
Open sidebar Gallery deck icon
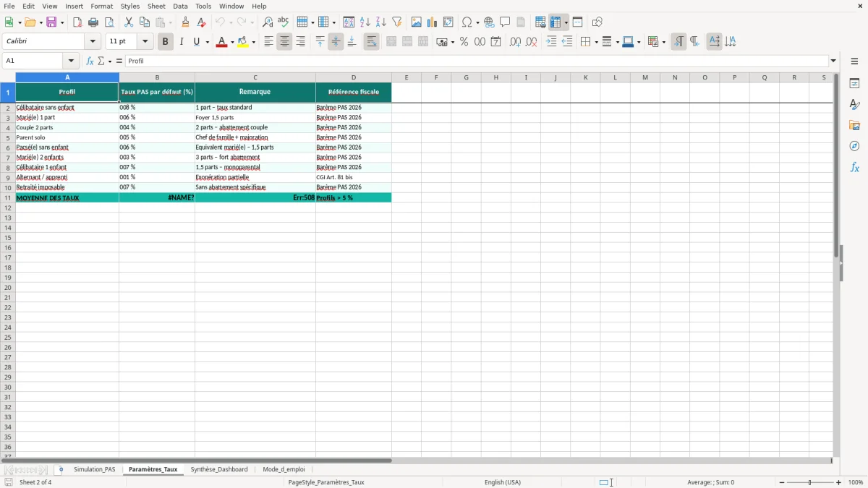(854, 125)
